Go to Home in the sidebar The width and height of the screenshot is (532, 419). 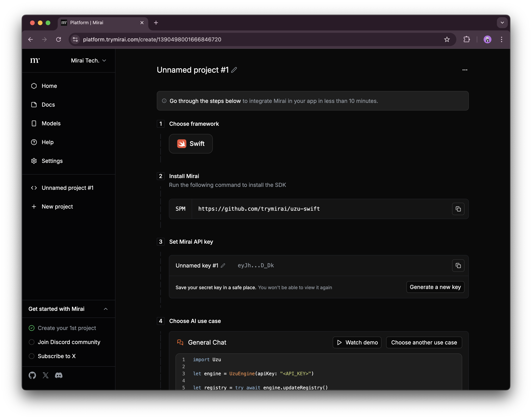[49, 86]
